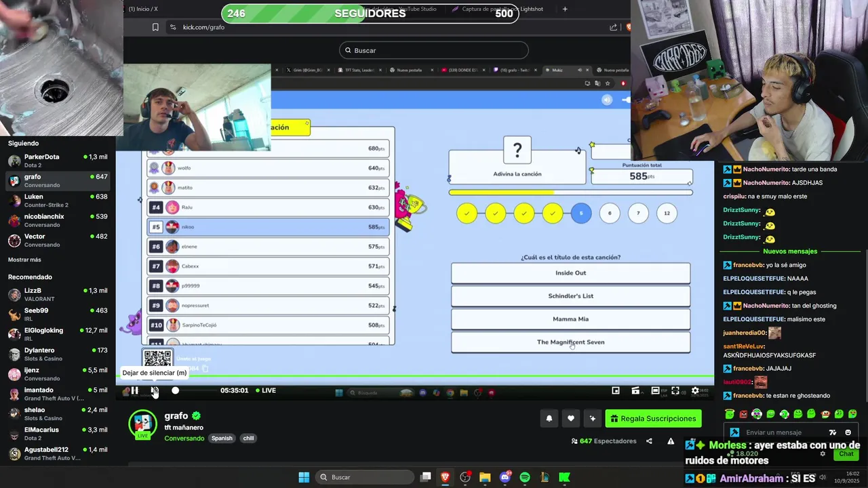This screenshot has height=488, width=868.
Task: Open the player settings gear
Action: (x=695, y=390)
